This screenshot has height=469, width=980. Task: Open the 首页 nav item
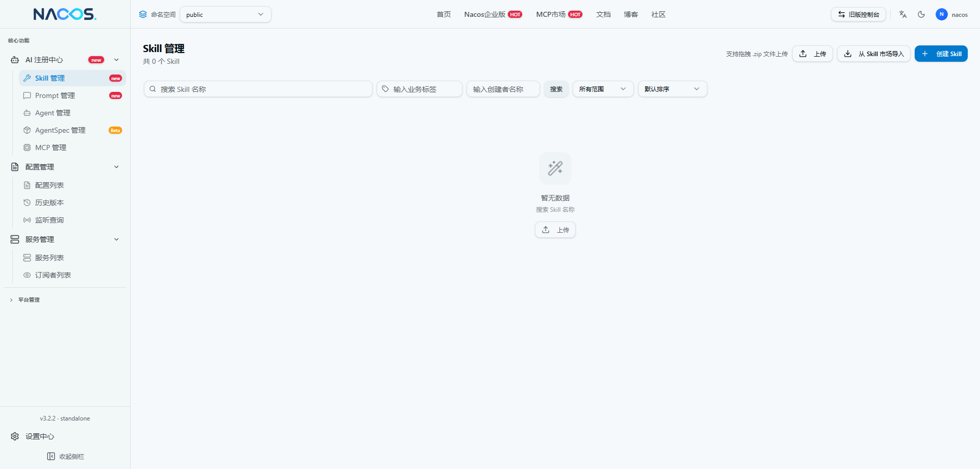[x=444, y=14]
